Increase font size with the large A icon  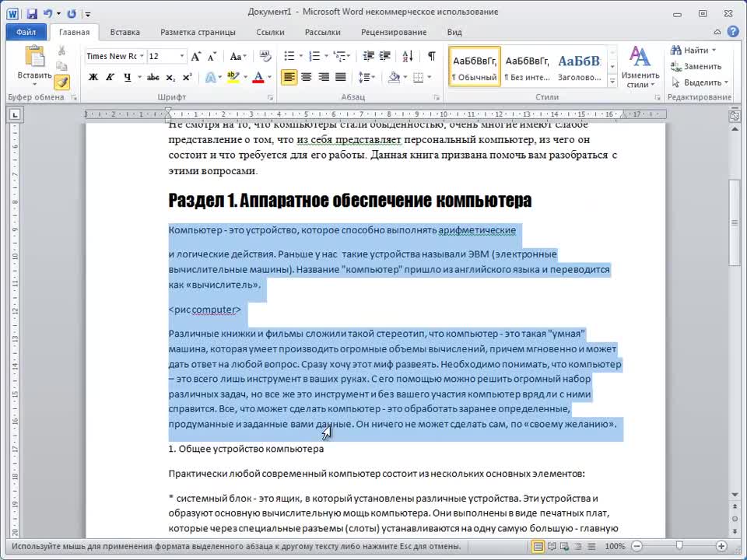click(x=195, y=57)
